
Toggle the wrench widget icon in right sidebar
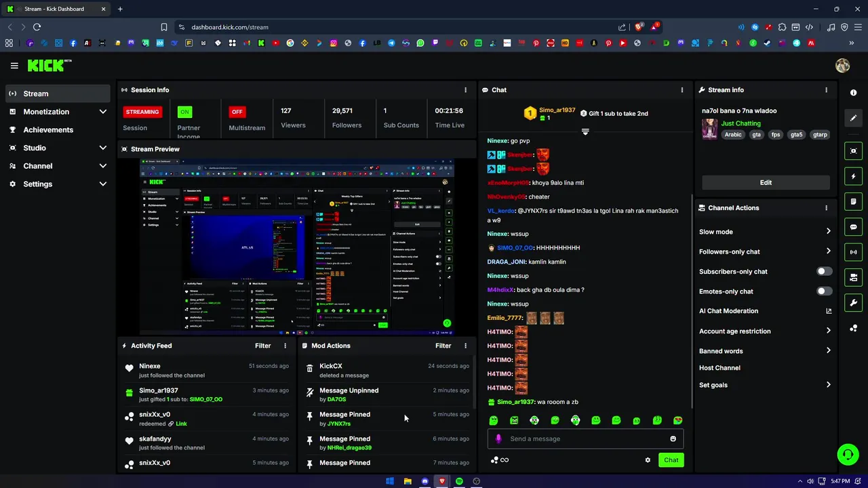point(853,303)
